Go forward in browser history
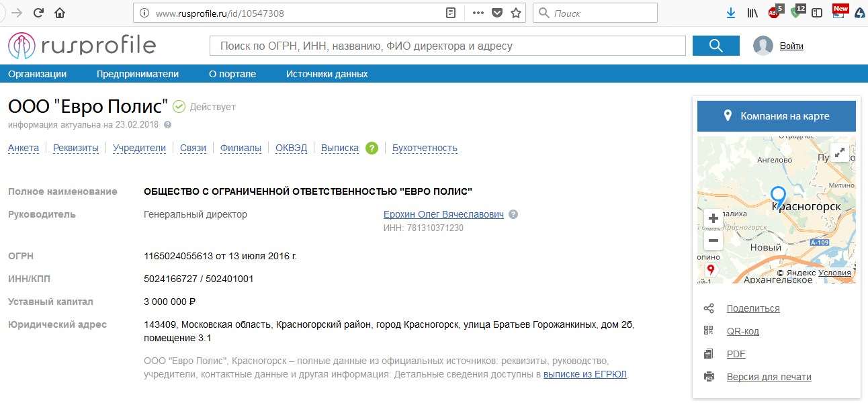Viewport: 868px width, 405px height. pos(17,13)
